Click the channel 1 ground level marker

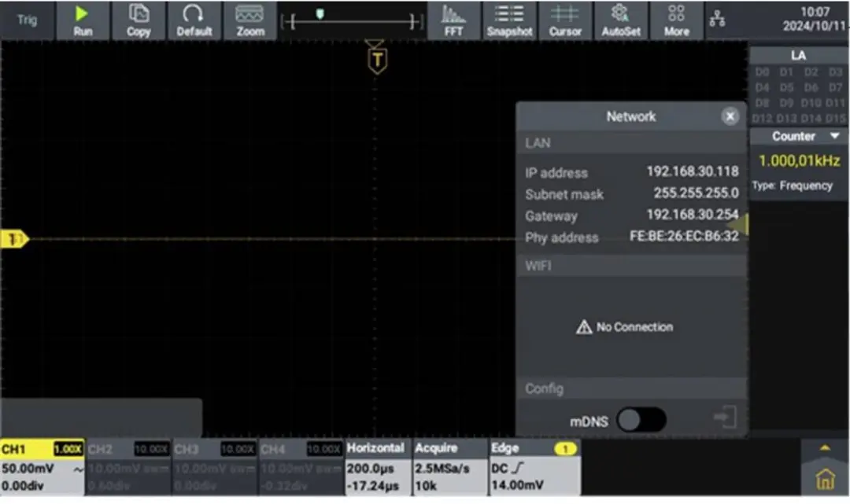[14, 239]
